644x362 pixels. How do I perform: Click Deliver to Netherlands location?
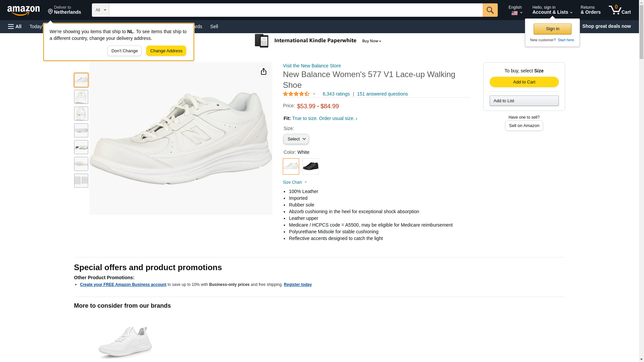64,10
